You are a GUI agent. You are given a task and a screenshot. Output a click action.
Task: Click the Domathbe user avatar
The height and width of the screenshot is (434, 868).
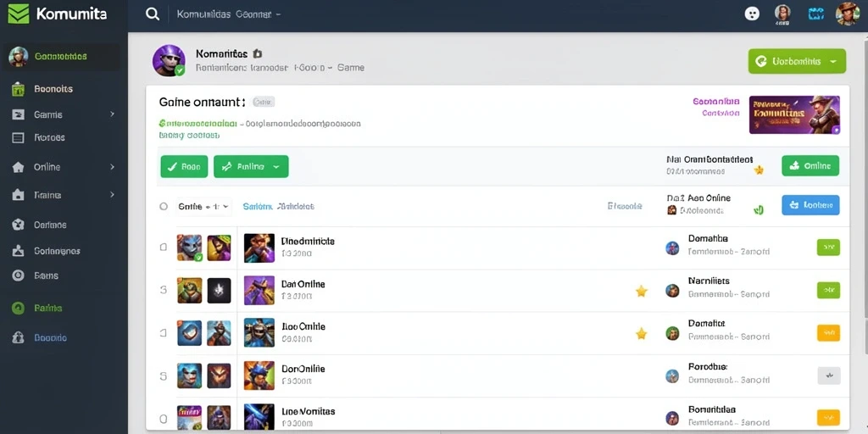coord(672,248)
